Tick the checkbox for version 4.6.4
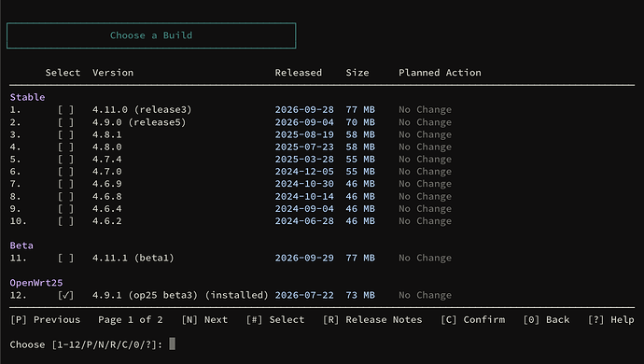Image resolution: width=644 pixels, height=364 pixels. [65, 209]
